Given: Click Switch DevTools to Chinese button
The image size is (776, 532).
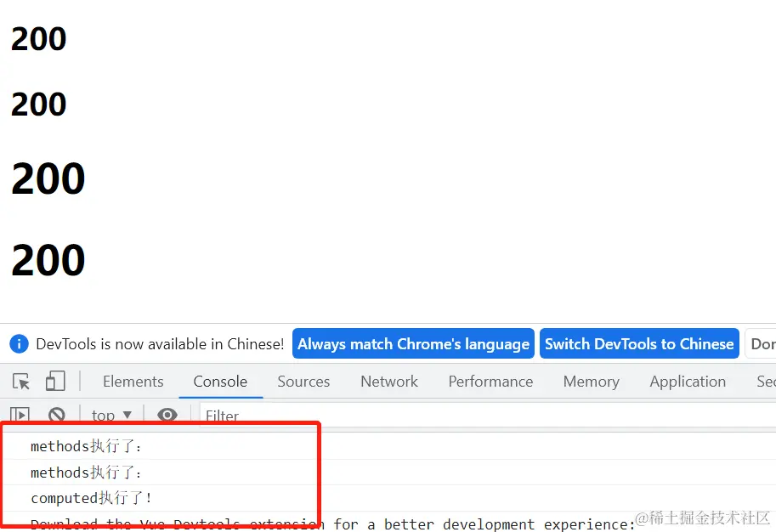Looking at the screenshot, I should 639,343.
